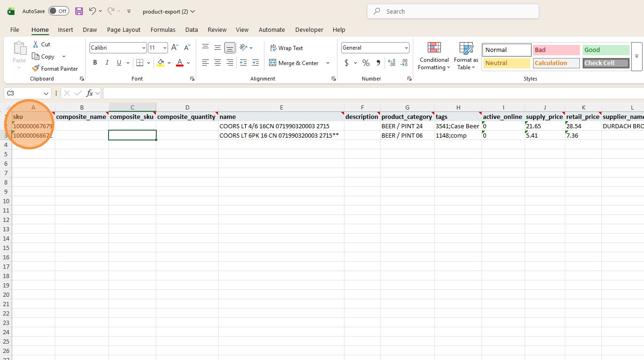Image resolution: width=644 pixels, height=360 pixels.
Task: Apply the Check Cell style
Action: [x=606, y=63]
